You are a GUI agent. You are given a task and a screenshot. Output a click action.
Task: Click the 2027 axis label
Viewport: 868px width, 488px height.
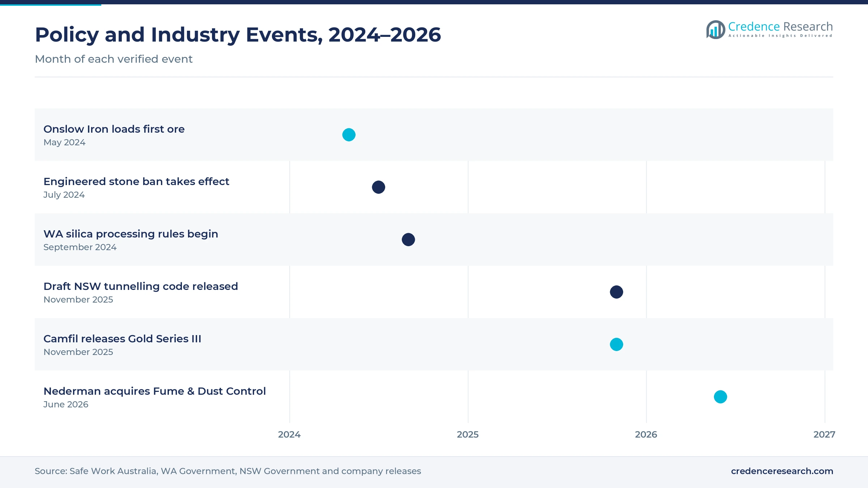click(x=824, y=435)
